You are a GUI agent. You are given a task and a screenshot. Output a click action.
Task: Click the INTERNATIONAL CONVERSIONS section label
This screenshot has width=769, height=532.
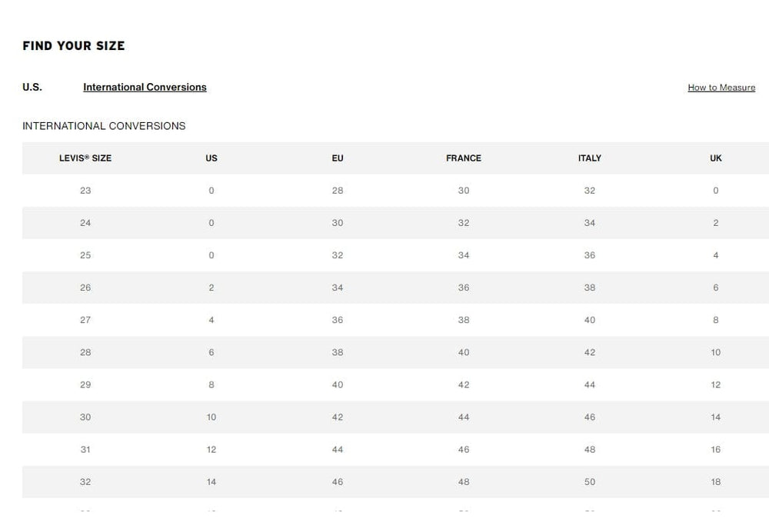pyautogui.click(x=104, y=126)
